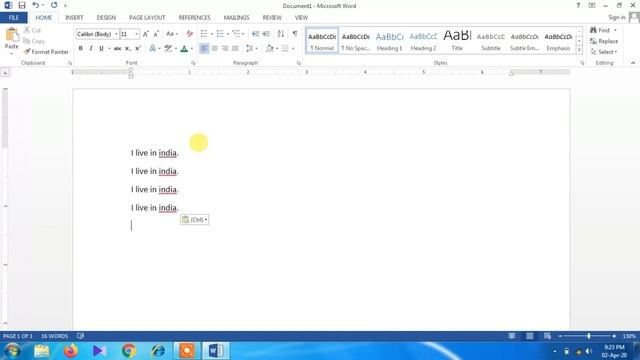Click the Repeat/Redo icon
The width and height of the screenshot is (640, 360).
54,5
